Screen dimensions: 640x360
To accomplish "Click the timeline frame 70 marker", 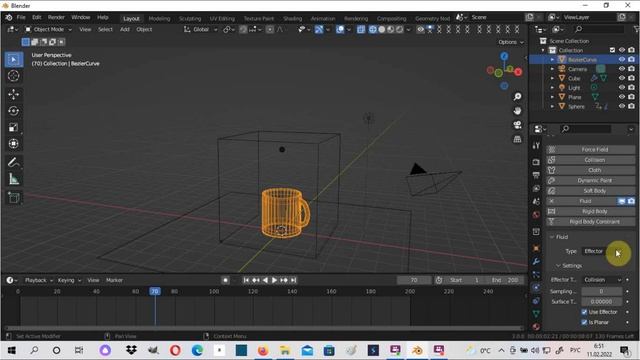I will [155, 291].
